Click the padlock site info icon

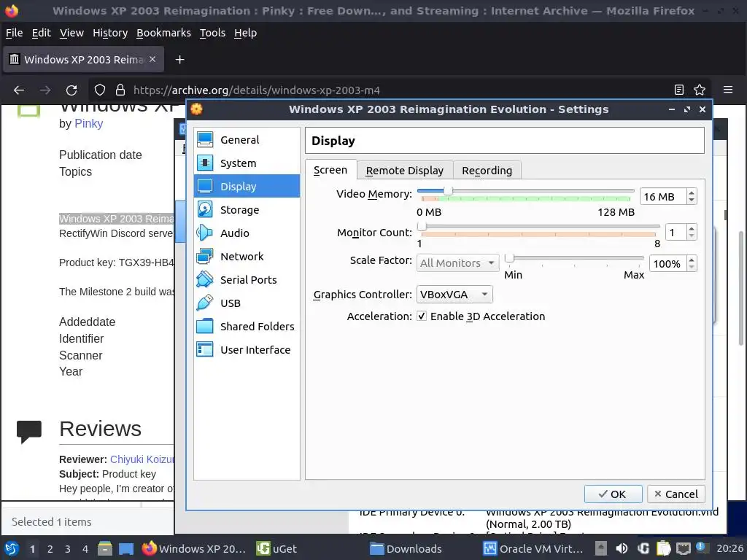[120, 90]
